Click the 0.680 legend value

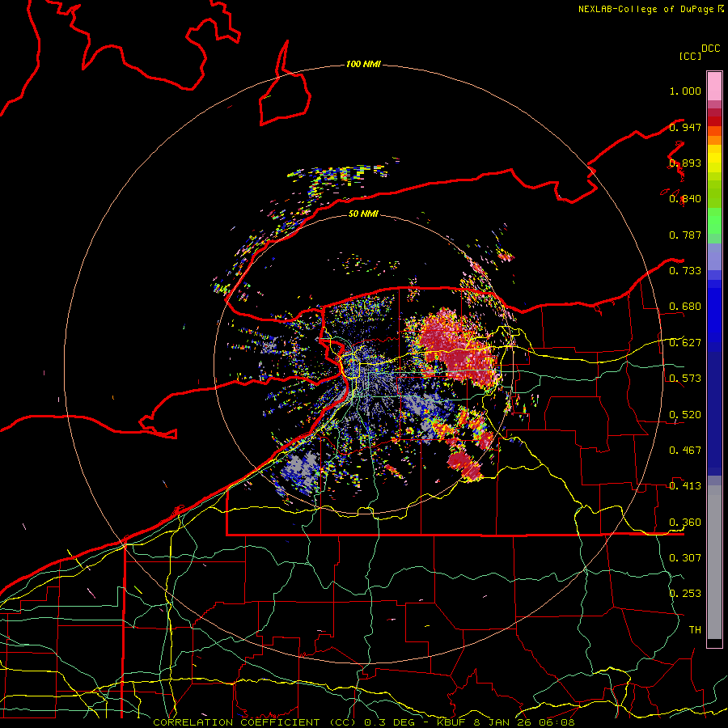[x=685, y=307]
